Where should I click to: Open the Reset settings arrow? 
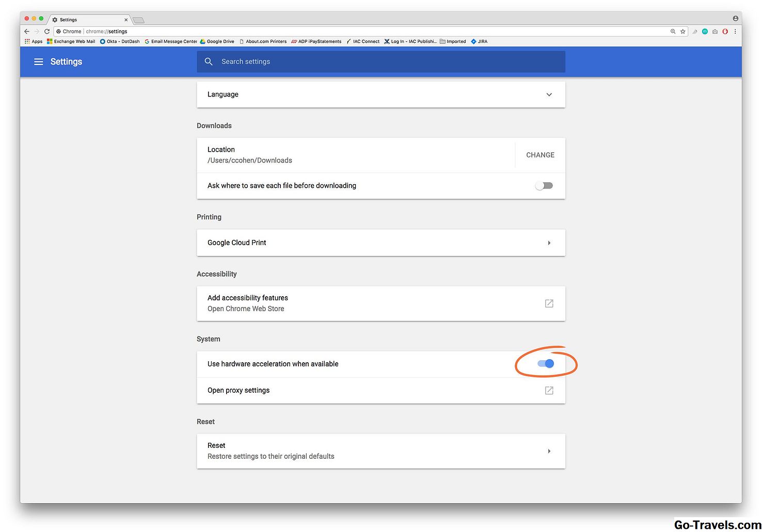[x=549, y=452]
